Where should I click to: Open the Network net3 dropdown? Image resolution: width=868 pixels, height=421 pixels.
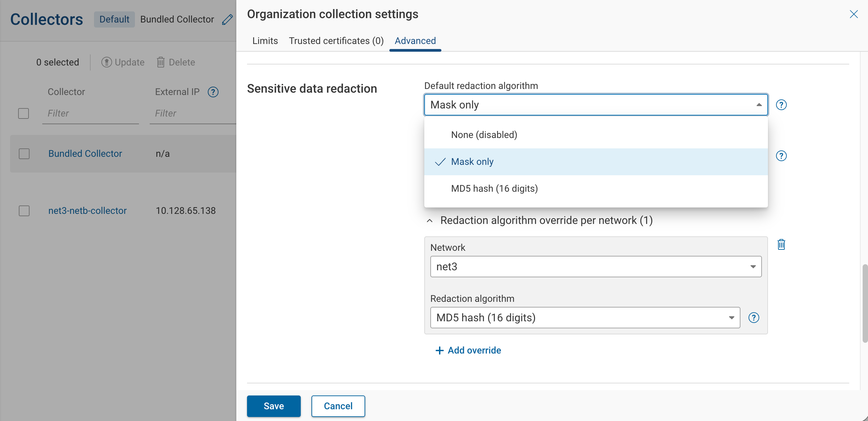click(596, 267)
